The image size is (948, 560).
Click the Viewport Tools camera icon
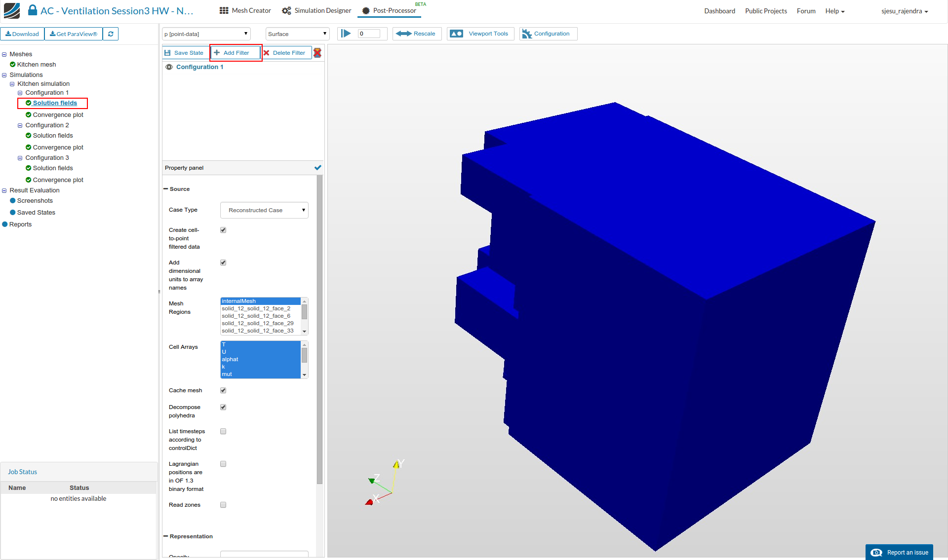pos(457,34)
